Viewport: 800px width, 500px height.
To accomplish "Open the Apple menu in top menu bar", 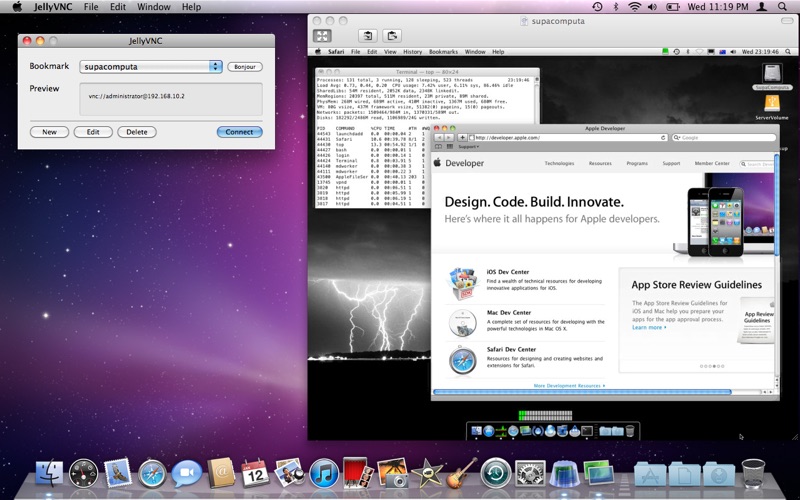I will [x=17, y=7].
